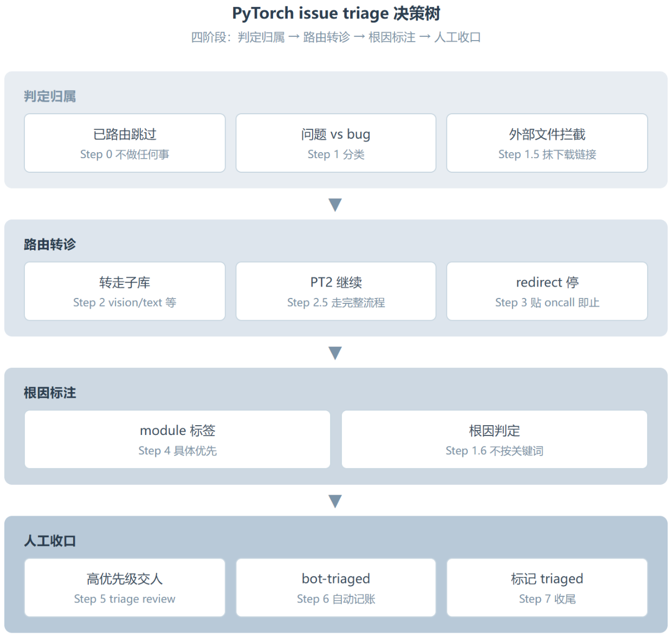
Task: Click the PyTorch issue triage 决策树 title
Action: (x=336, y=13)
